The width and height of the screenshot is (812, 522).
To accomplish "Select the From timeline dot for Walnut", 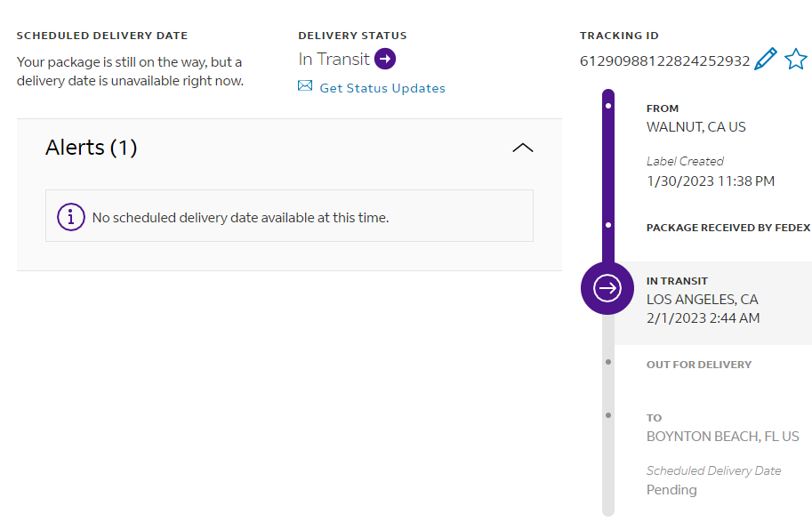I will 607,106.
